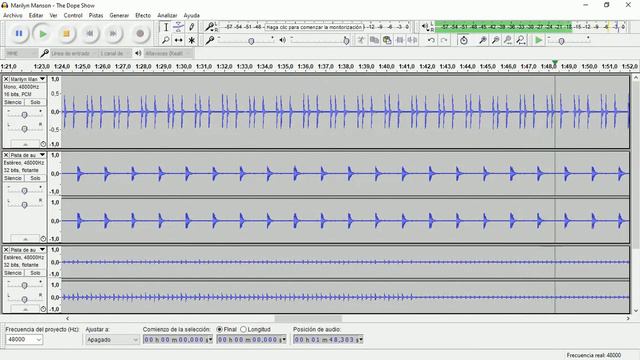Close the Marilyn Manson track with X
640x360 pixels.
point(6,79)
